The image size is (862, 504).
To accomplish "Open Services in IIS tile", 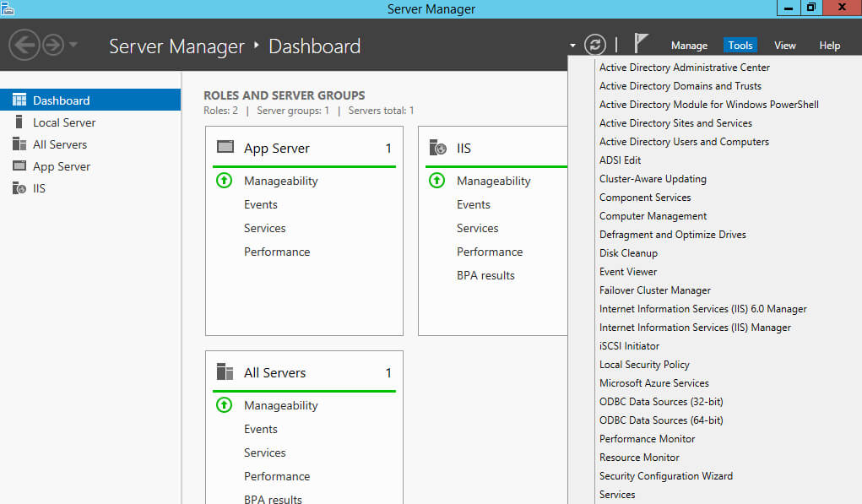I will [x=477, y=228].
